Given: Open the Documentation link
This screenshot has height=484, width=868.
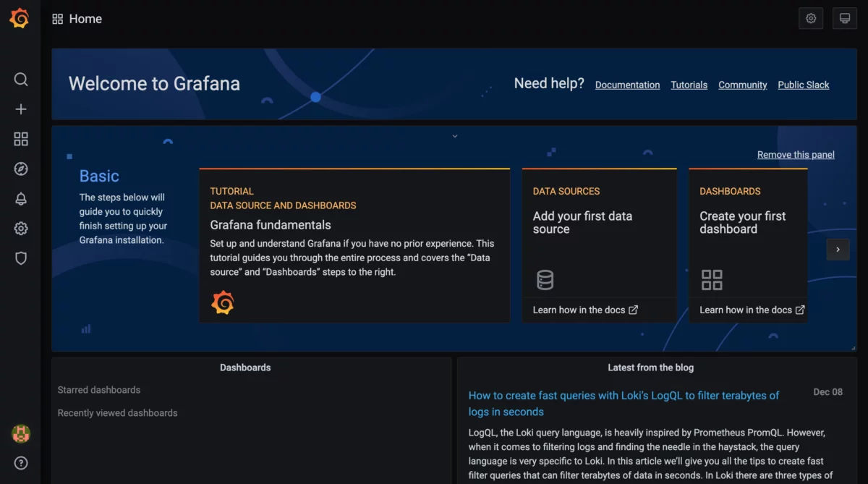Looking at the screenshot, I should pyautogui.click(x=627, y=85).
